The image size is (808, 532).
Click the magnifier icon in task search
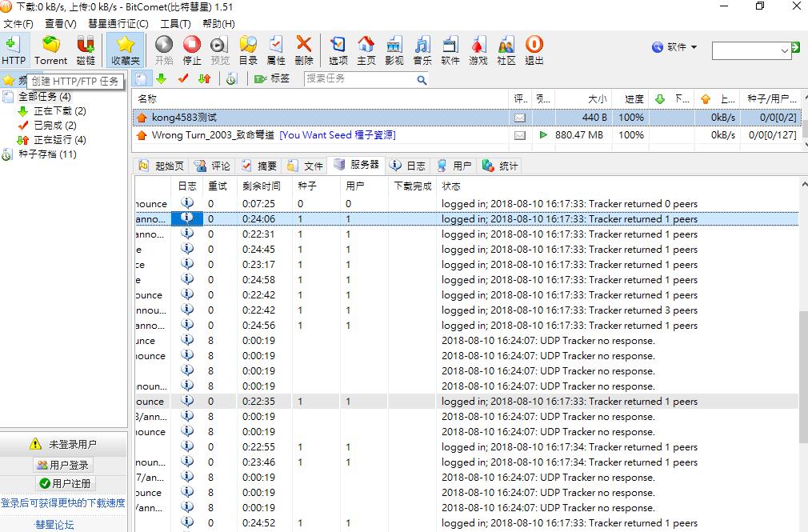(422, 79)
